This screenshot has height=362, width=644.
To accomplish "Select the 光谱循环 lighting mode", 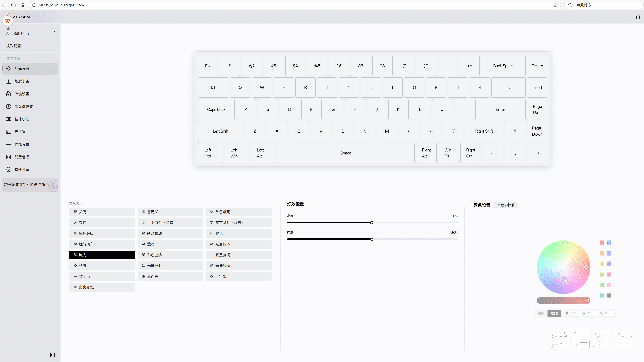I will pos(238,244).
